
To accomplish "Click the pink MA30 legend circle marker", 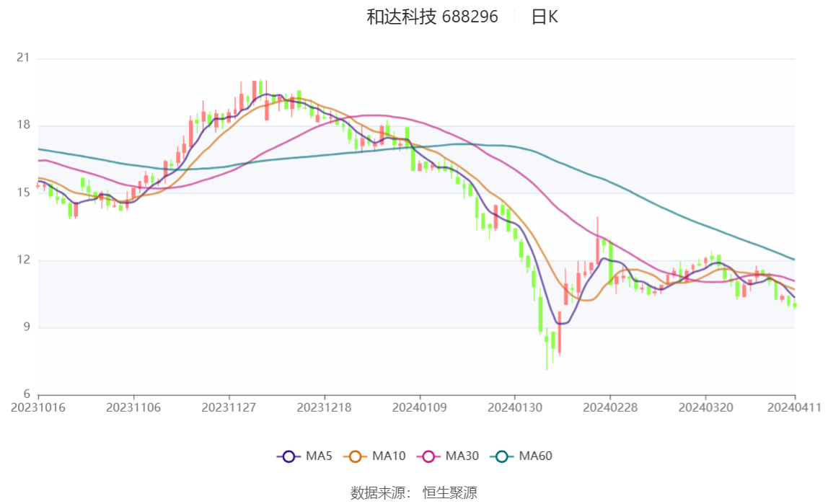I will click(428, 456).
